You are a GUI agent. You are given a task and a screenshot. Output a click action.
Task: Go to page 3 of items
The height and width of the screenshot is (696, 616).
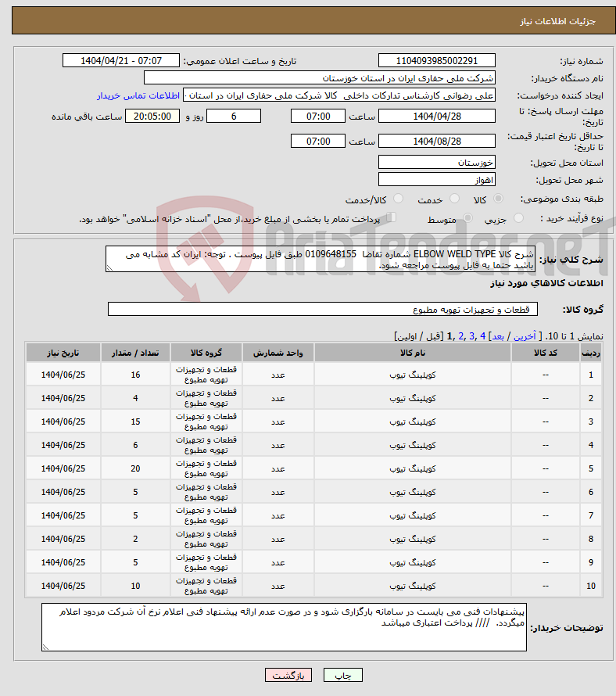click(x=471, y=336)
